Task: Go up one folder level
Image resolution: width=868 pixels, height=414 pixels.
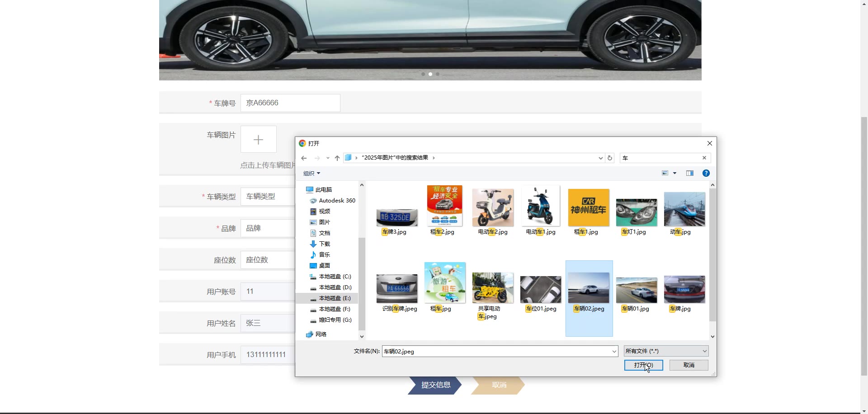Action: pyautogui.click(x=337, y=158)
